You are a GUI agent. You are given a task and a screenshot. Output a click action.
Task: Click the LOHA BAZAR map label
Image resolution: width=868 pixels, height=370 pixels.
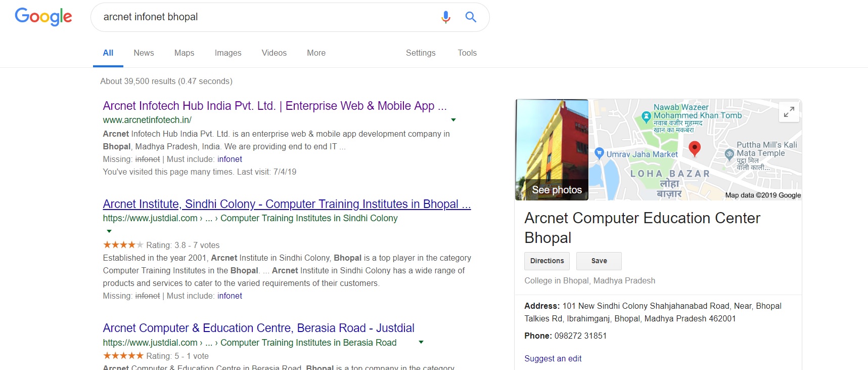(x=670, y=174)
